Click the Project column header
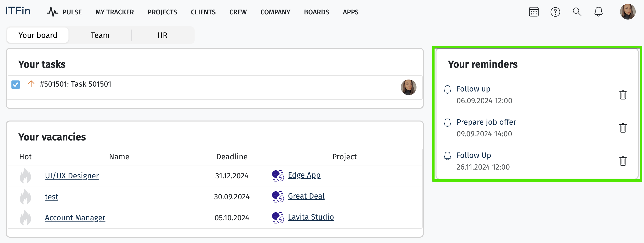 344,157
